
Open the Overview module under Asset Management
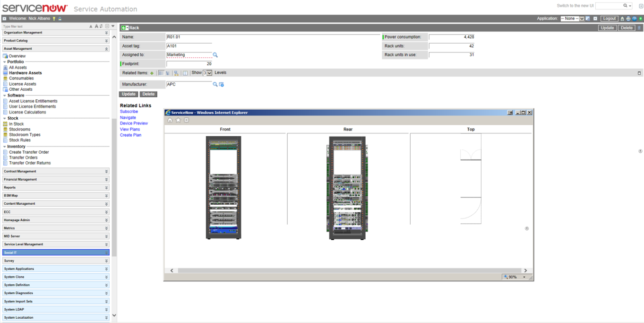[17, 56]
